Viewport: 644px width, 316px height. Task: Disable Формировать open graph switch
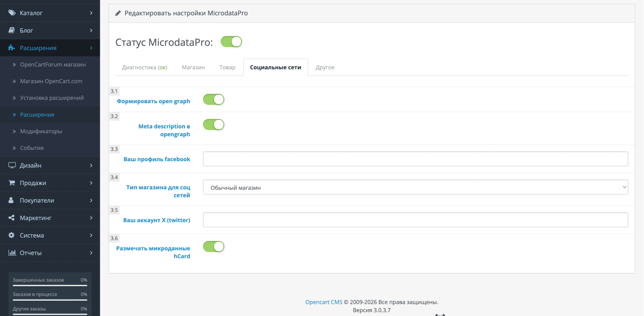click(x=214, y=100)
